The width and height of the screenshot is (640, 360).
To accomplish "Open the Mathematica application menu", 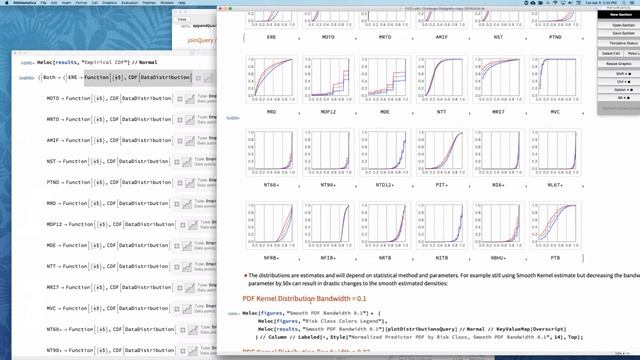I will point(24,2).
